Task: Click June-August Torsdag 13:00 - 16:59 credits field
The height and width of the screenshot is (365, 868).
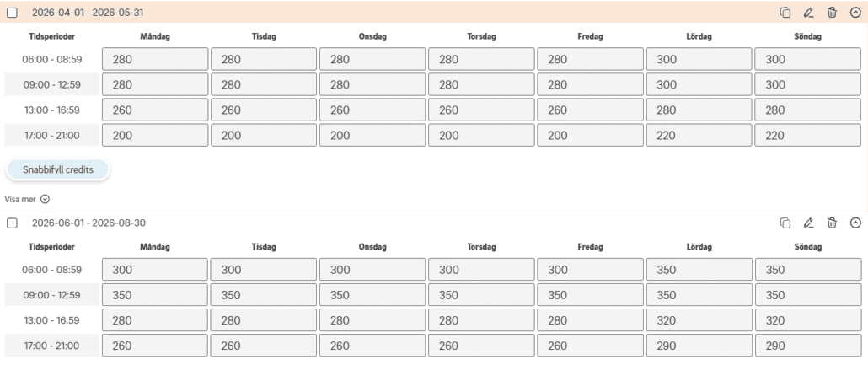Action: pyautogui.click(x=481, y=320)
